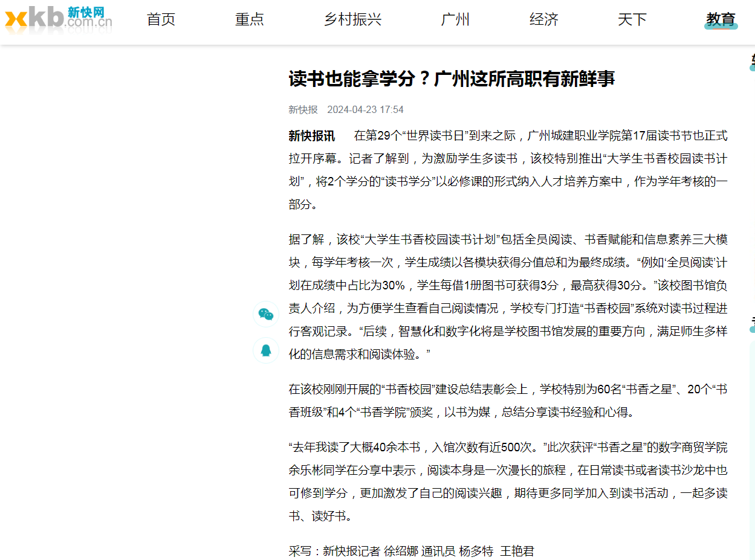Share article via QQ penguin icon
This screenshot has width=755, height=560.
pyautogui.click(x=266, y=350)
